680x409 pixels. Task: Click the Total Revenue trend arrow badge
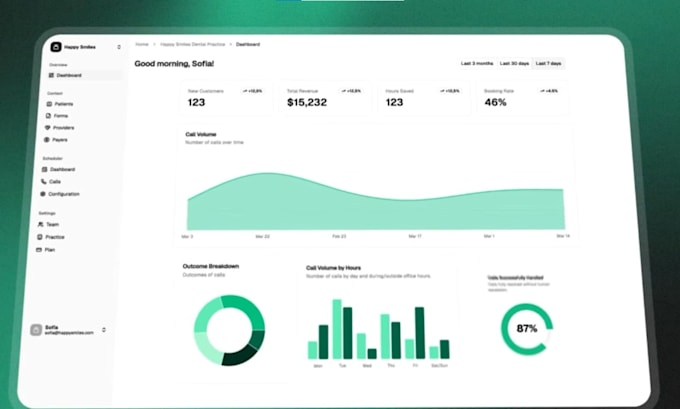351,91
